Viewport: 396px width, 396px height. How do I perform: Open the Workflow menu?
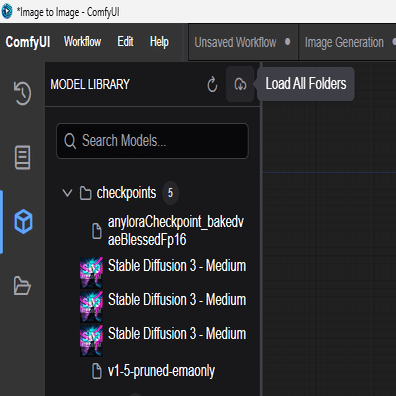tap(82, 42)
